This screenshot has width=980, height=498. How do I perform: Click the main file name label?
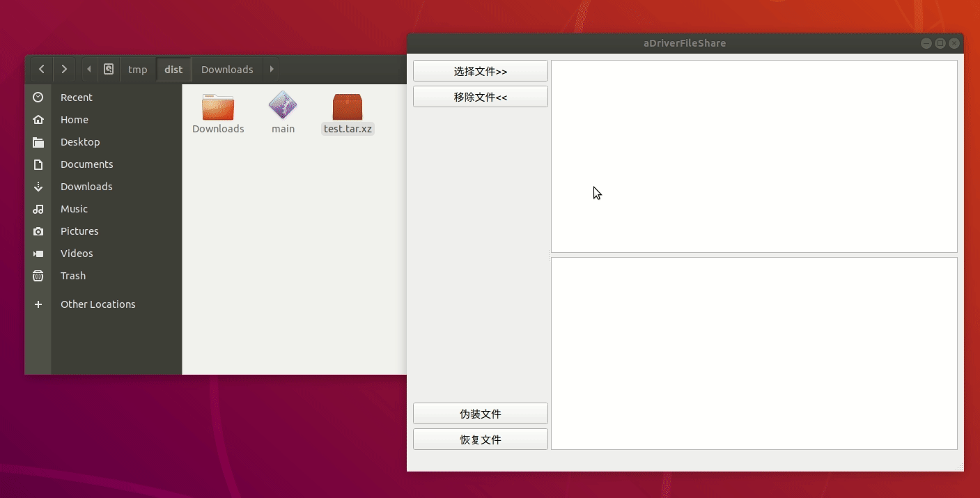(x=283, y=129)
